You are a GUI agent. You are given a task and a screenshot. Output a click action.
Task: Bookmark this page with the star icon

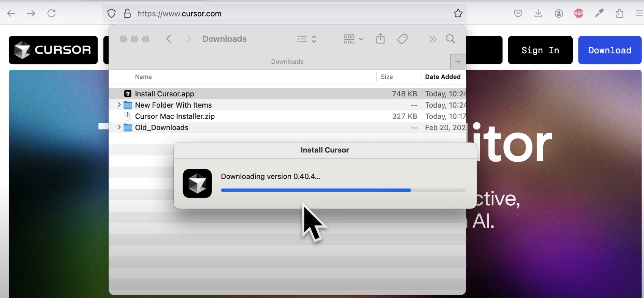(458, 13)
